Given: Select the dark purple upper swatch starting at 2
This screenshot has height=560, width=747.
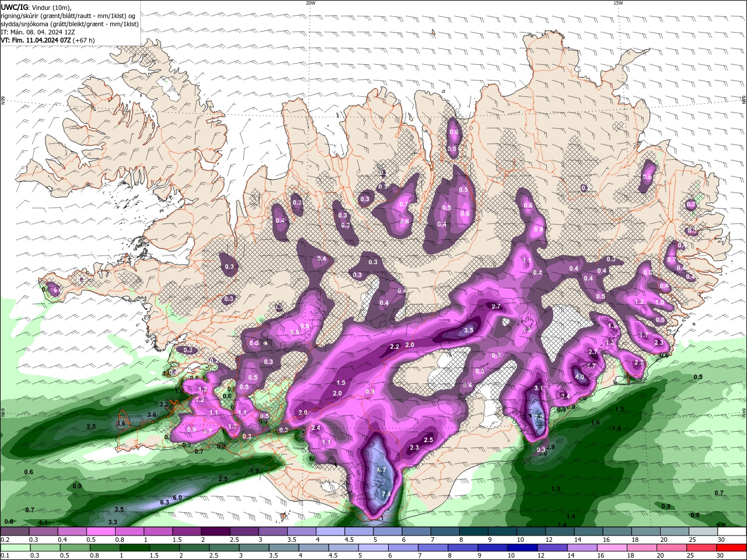Looking at the screenshot, I should (x=215, y=531).
